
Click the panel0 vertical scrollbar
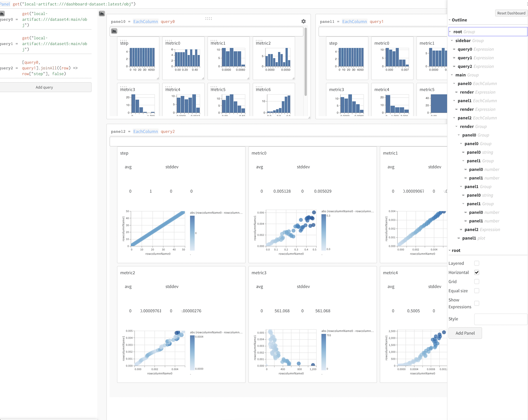click(305, 62)
